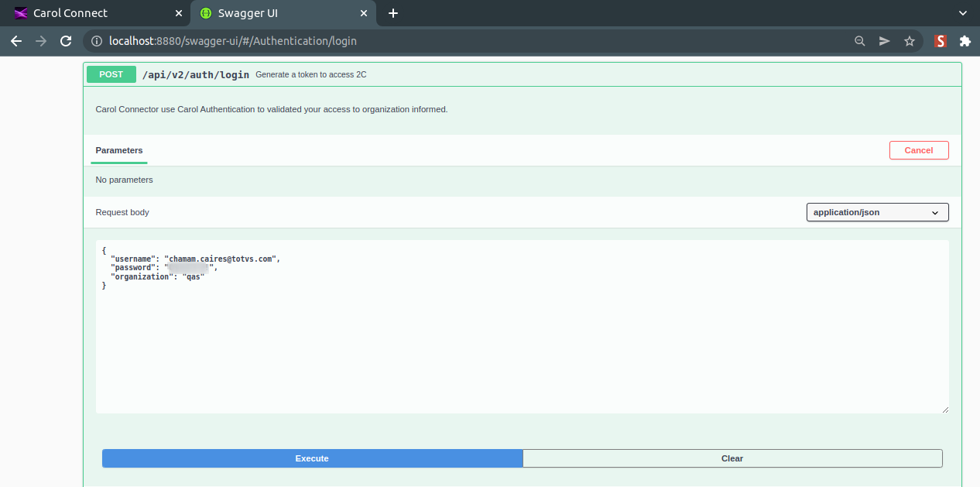The width and height of the screenshot is (980, 487).
Task: Open the tab search chevron
Action: point(963,13)
